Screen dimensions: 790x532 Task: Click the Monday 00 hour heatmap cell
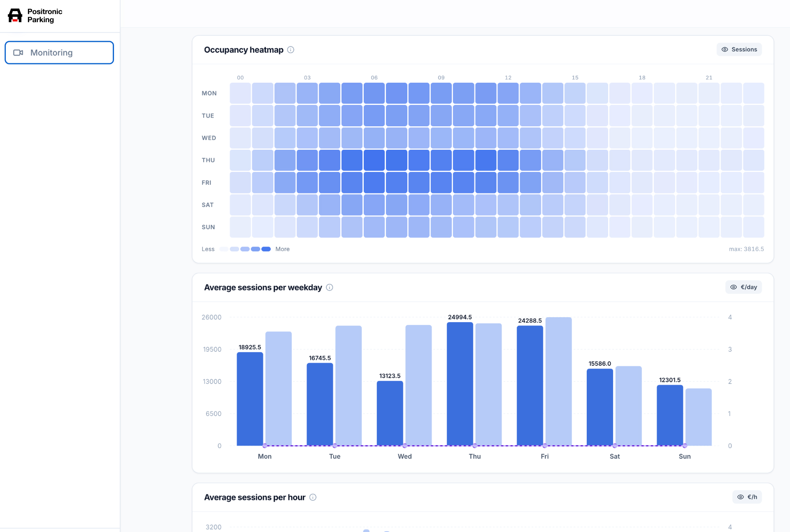240,93
